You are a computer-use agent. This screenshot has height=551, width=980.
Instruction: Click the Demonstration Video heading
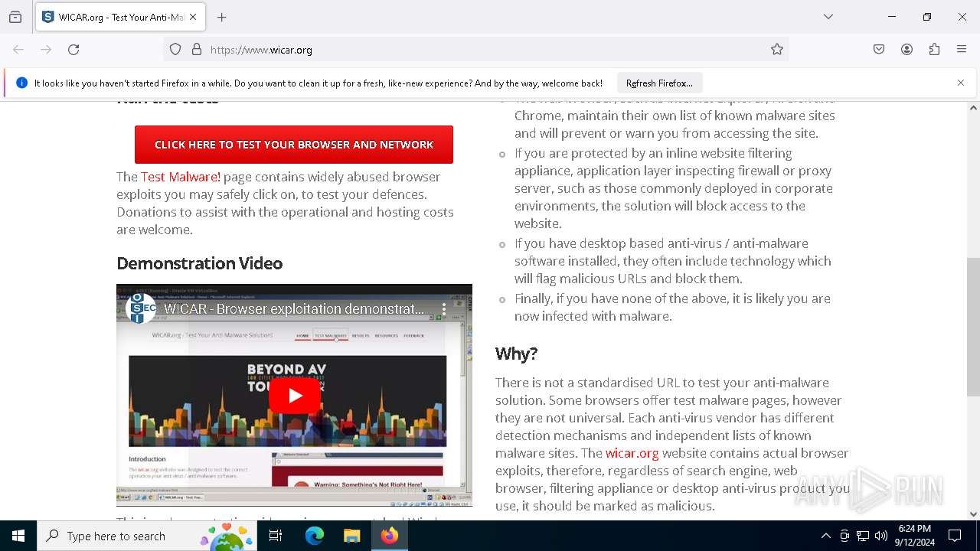pos(199,263)
